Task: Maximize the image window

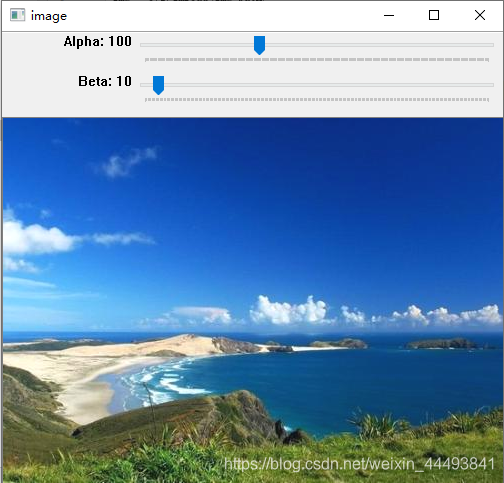Action: (434, 15)
